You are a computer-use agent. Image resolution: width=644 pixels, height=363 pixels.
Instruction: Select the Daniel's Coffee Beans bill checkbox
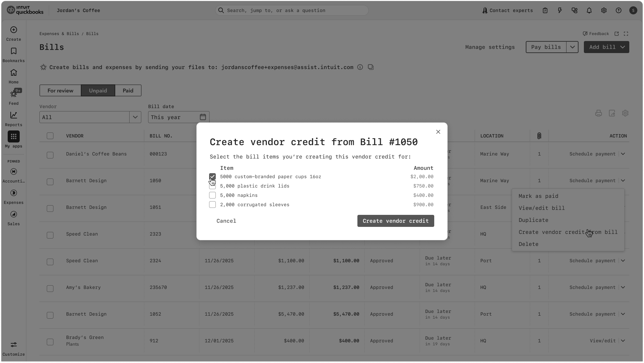50,155
